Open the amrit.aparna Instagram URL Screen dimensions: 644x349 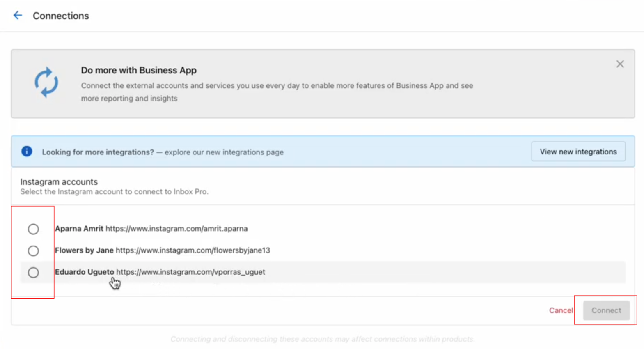[176, 229]
